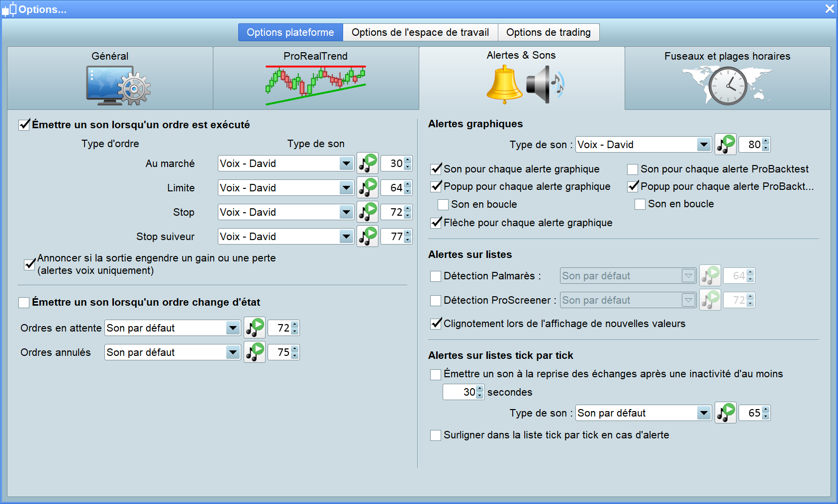838x504 pixels.
Task: Enable Son en boucle under alerte graphique
Action: tap(443, 204)
